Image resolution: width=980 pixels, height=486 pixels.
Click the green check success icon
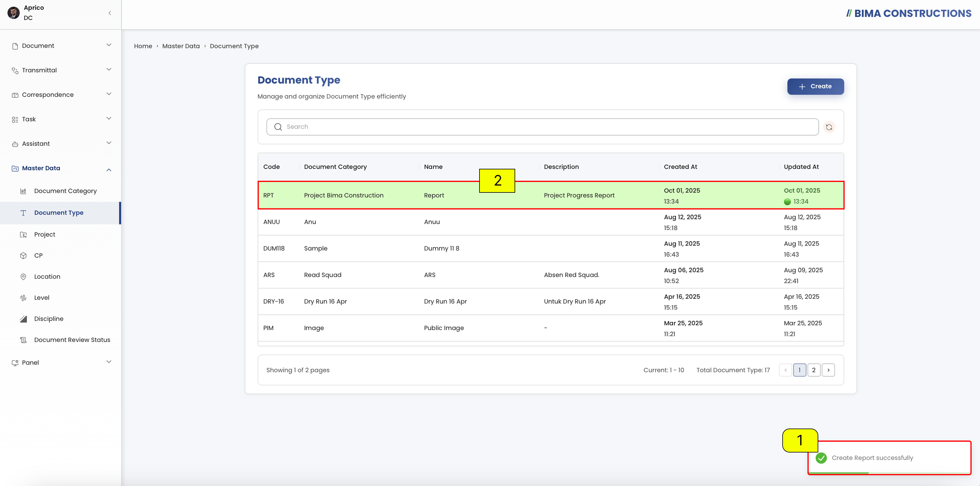pos(821,458)
